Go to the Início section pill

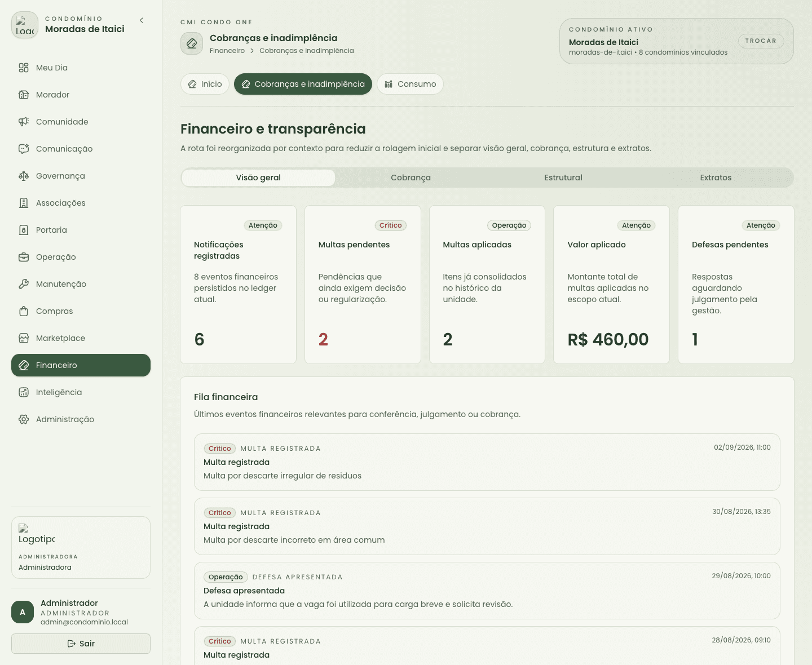pos(205,84)
